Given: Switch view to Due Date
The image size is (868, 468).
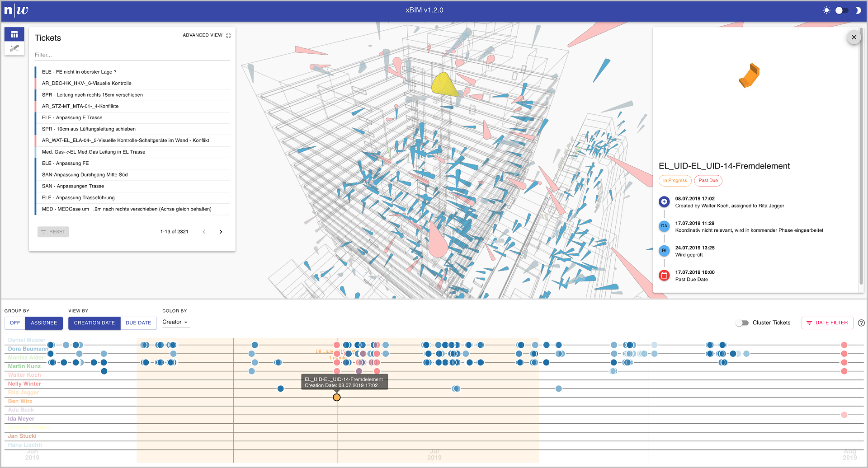Looking at the screenshot, I should (x=138, y=323).
